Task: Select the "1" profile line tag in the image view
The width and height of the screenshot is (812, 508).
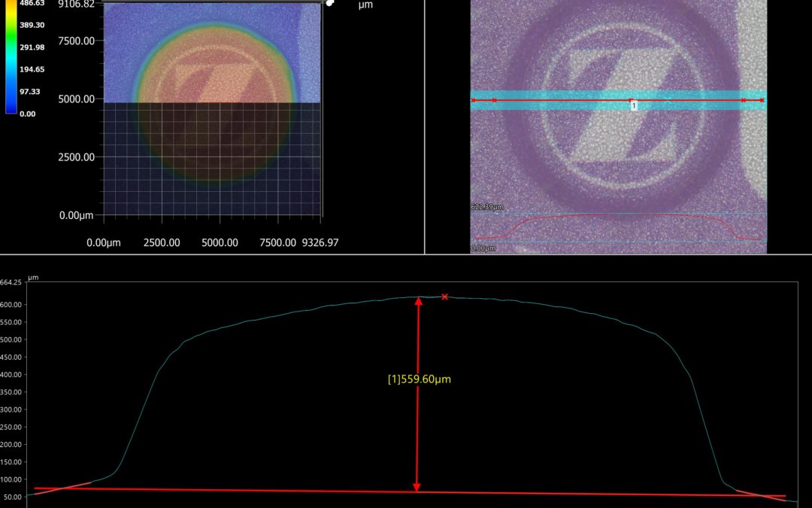Action: click(x=634, y=105)
